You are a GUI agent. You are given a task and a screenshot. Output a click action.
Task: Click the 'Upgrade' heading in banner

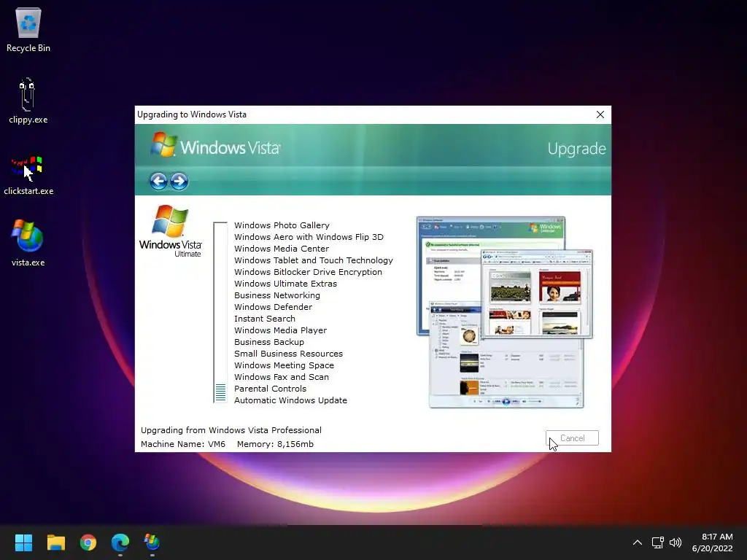(x=576, y=149)
